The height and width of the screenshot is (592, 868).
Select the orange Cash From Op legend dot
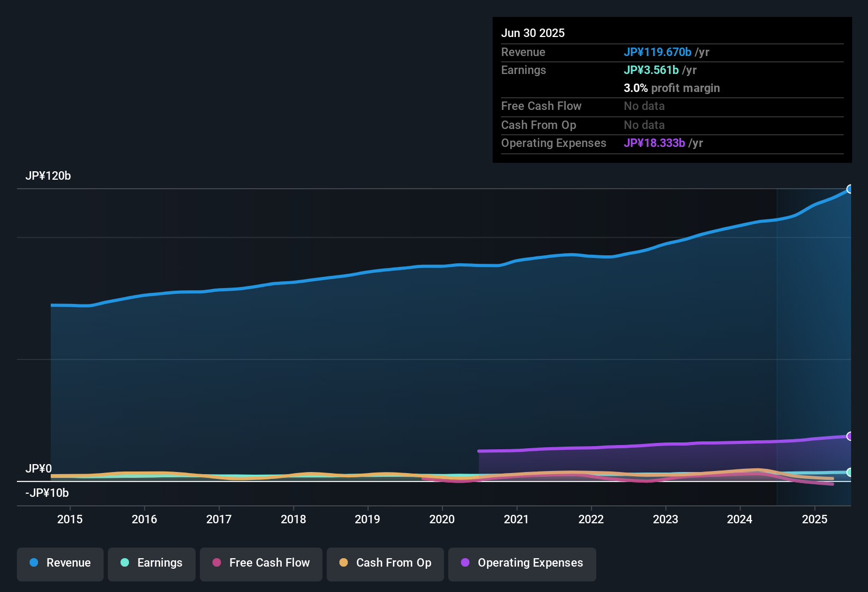[x=344, y=563]
